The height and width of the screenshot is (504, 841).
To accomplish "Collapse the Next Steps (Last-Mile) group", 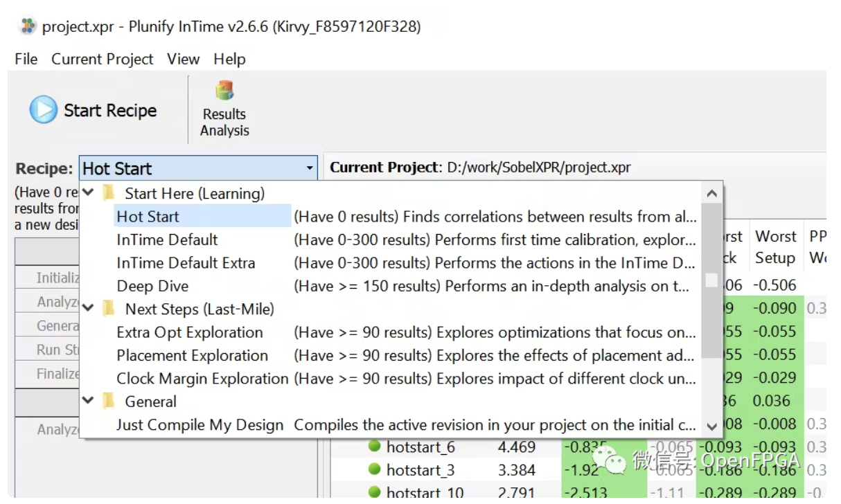I will 89,309.
